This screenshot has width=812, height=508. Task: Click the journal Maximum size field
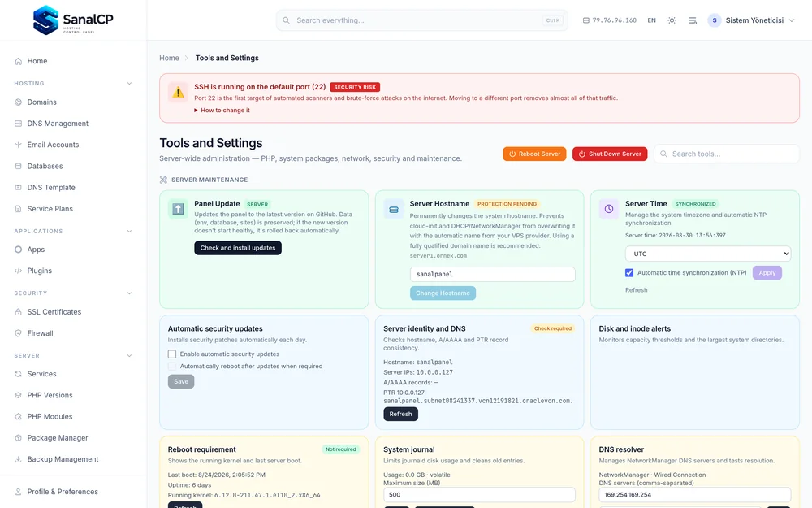479,494
